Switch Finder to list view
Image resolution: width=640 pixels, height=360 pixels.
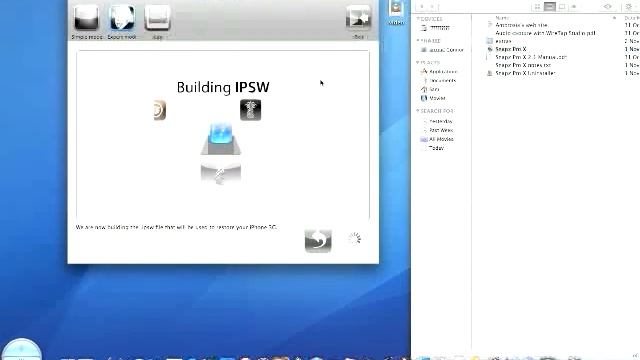pos(549,7)
